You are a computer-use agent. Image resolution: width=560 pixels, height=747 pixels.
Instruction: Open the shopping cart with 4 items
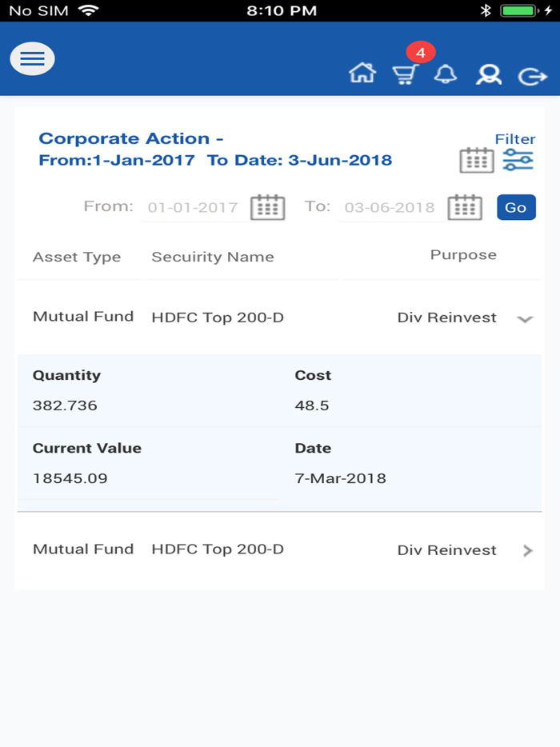406,74
